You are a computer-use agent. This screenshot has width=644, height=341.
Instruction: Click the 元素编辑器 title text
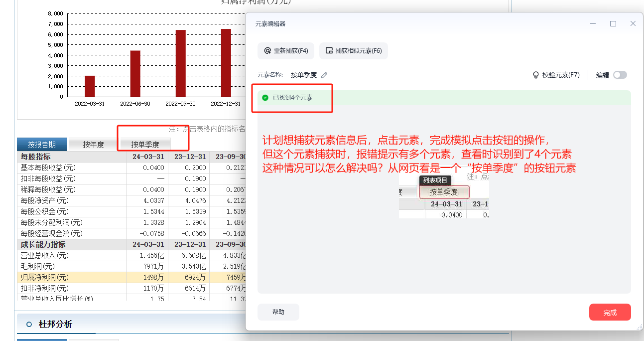270,23
